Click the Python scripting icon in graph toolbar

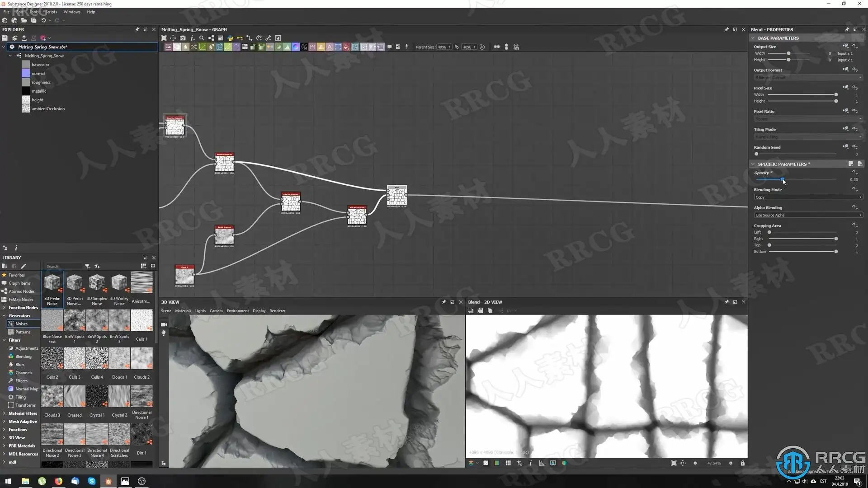pos(230,38)
